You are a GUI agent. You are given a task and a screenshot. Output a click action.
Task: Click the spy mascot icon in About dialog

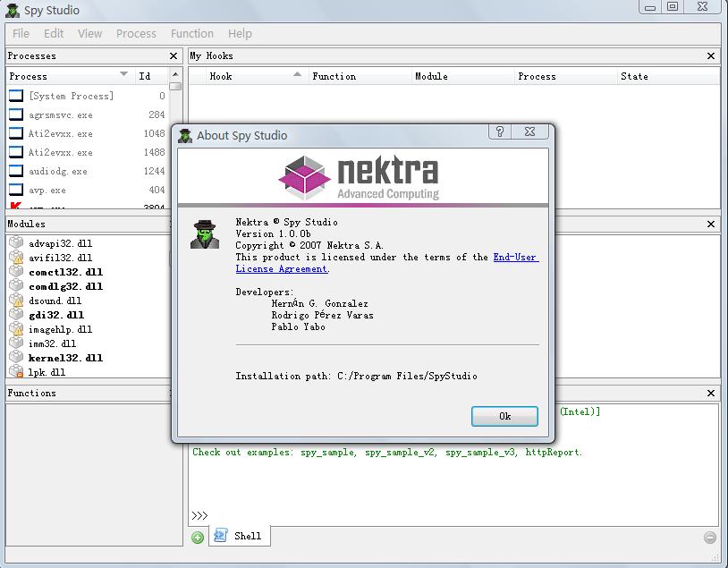(x=205, y=234)
